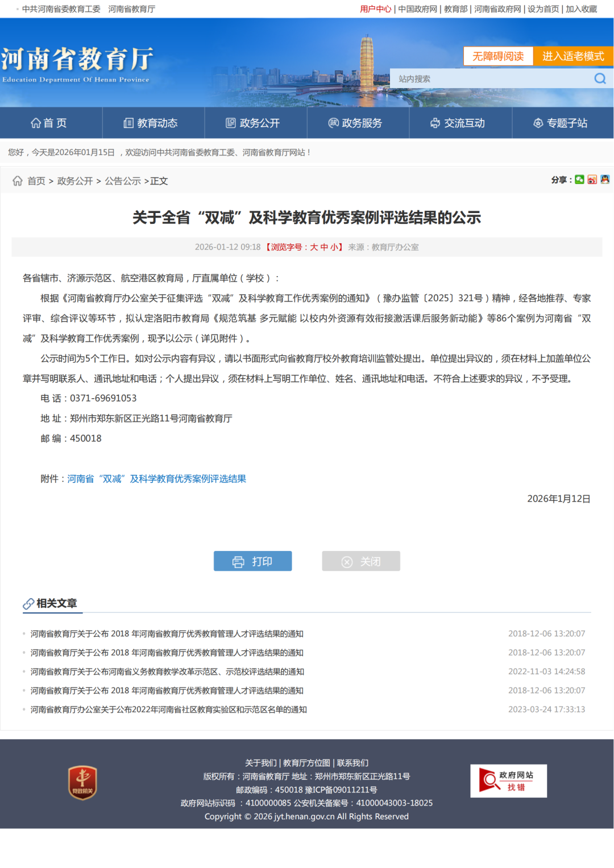This screenshot has height=868, width=614.
Task: Open the attachment 优秀案例评选结果 link
Action: click(x=156, y=479)
